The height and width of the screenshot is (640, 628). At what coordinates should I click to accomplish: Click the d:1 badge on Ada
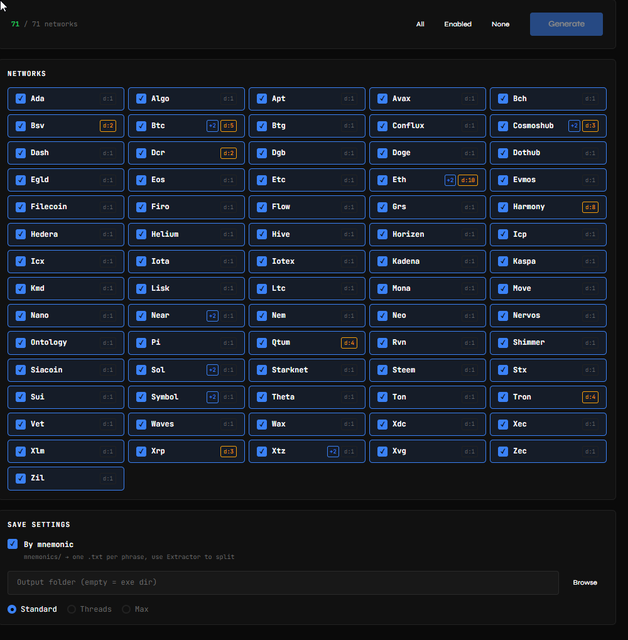[x=108, y=99]
